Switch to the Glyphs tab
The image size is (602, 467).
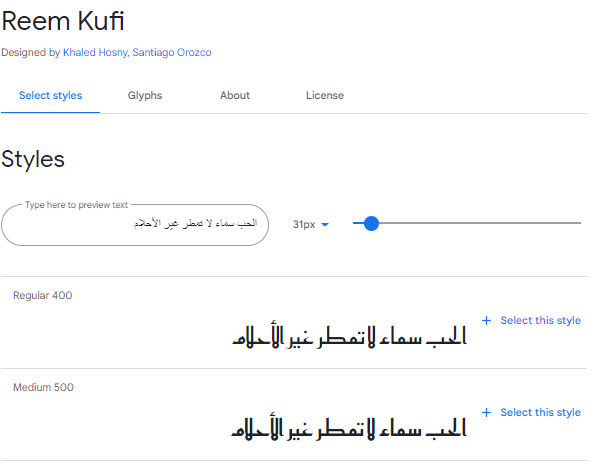tap(145, 95)
